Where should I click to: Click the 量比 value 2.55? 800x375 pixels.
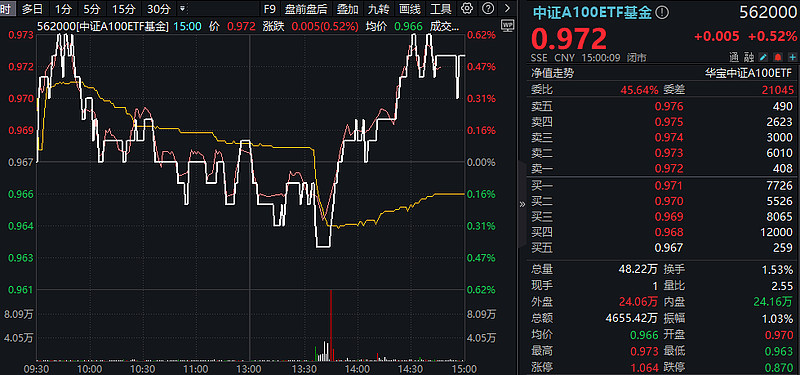[x=783, y=285]
